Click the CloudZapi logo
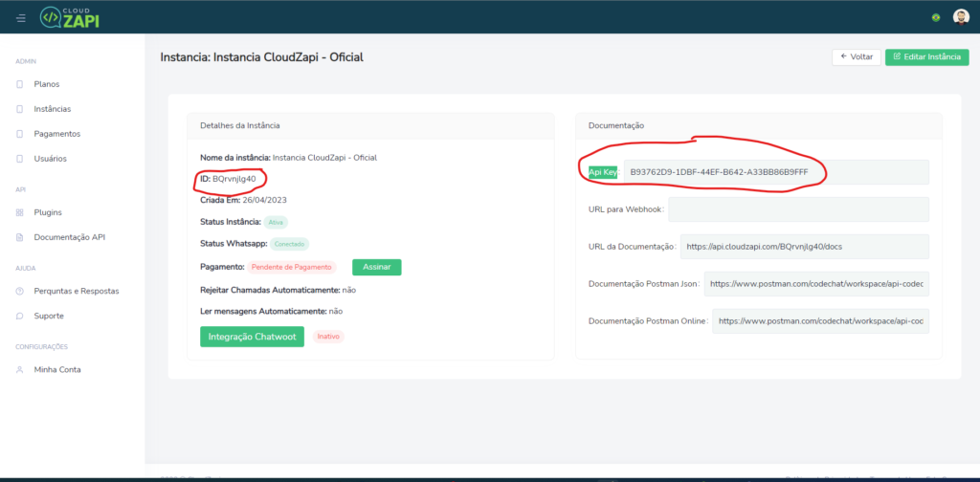This screenshot has height=482, width=980. click(x=70, y=17)
